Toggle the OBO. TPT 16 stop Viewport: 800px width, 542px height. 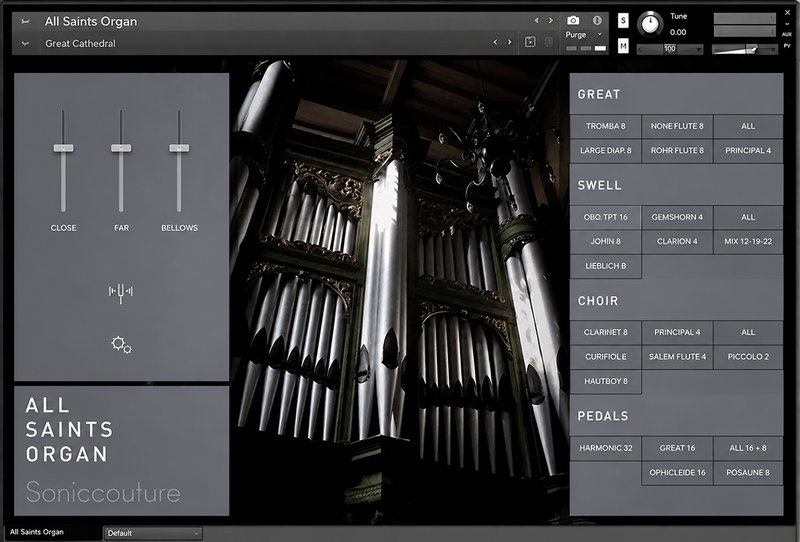coord(606,217)
